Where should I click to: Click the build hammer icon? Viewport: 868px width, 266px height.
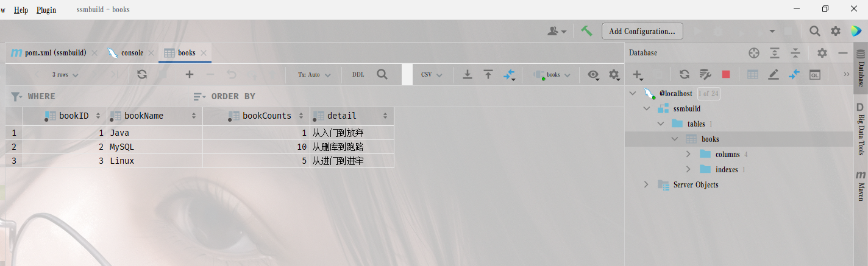[x=586, y=31]
